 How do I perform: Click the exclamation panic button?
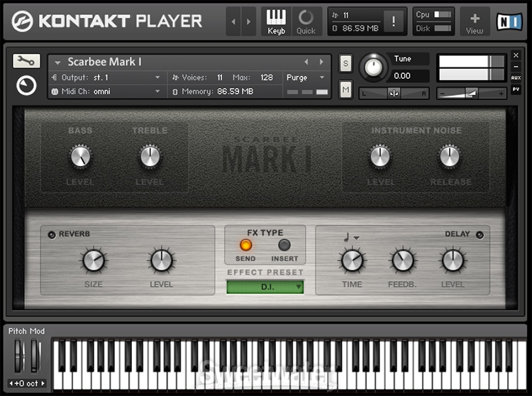[393, 21]
